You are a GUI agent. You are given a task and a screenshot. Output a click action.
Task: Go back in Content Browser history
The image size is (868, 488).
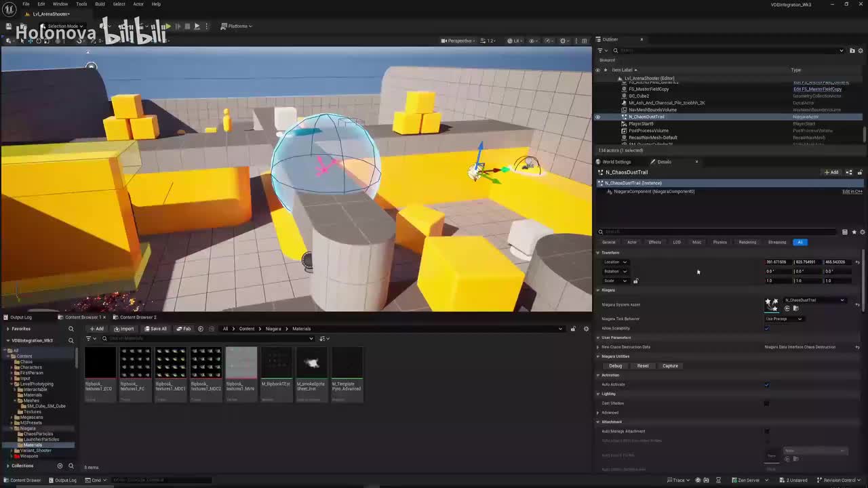(201, 329)
